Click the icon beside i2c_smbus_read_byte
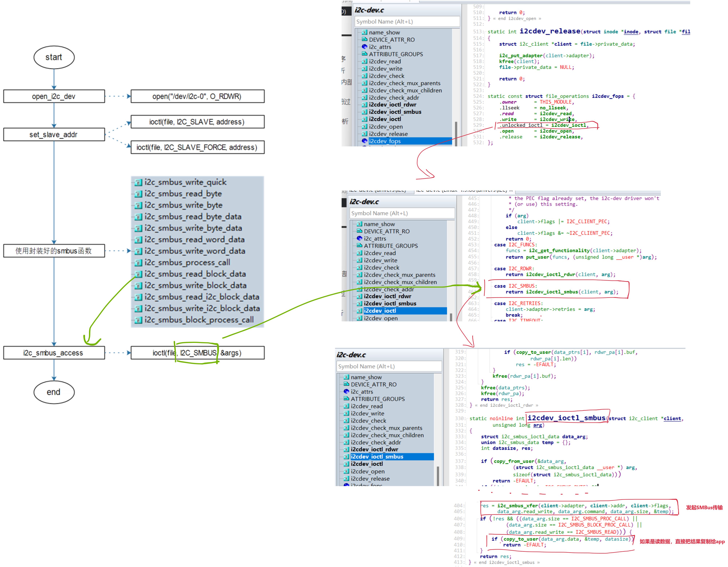Screen dimensions: 728x567 click(138, 194)
